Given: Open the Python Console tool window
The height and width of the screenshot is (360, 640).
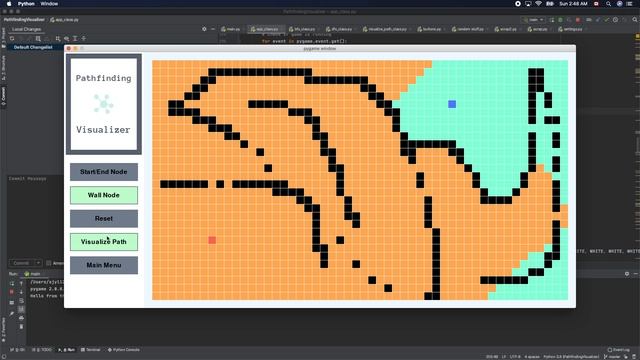Looking at the screenshot, I should tap(124, 350).
